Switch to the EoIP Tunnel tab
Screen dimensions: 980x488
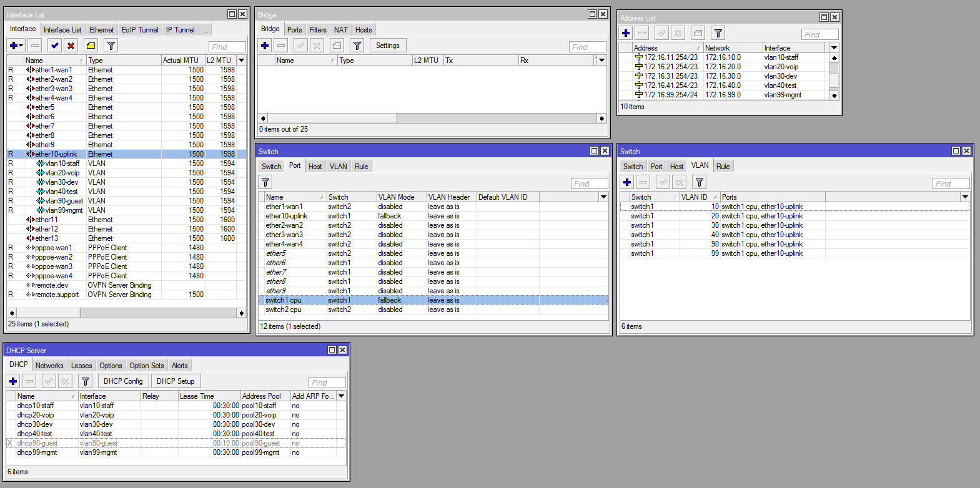coord(140,30)
